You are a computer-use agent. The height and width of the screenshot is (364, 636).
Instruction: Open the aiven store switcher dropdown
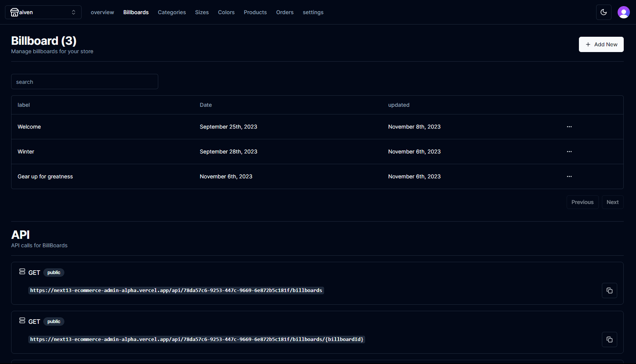point(43,12)
